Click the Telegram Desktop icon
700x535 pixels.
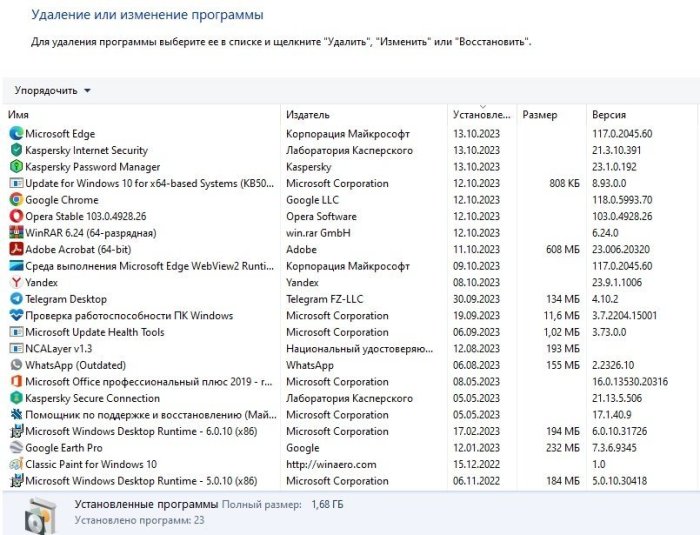tap(16, 299)
